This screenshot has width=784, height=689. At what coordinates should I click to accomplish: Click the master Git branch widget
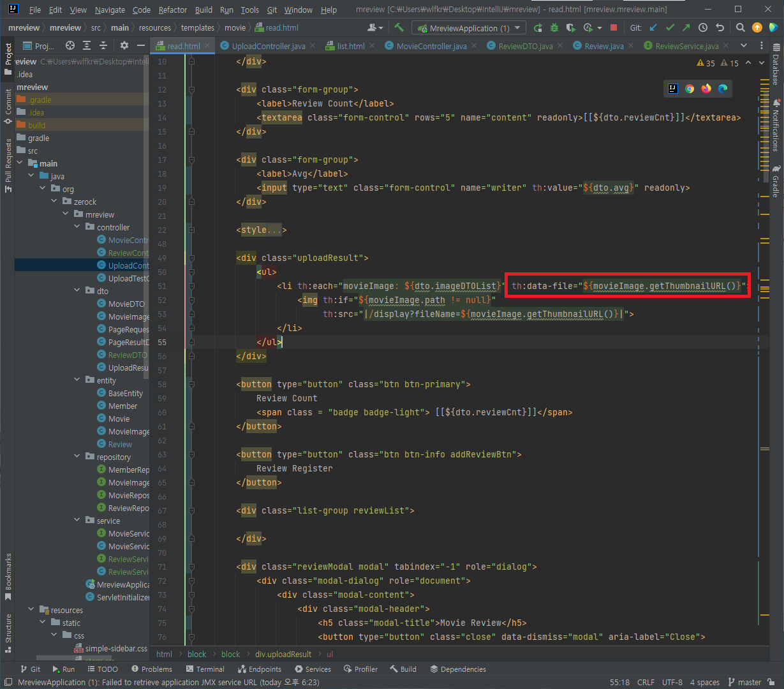pyautogui.click(x=745, y=682)
